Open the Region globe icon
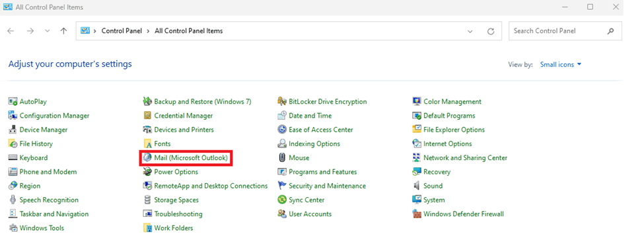 pos(13,186)
